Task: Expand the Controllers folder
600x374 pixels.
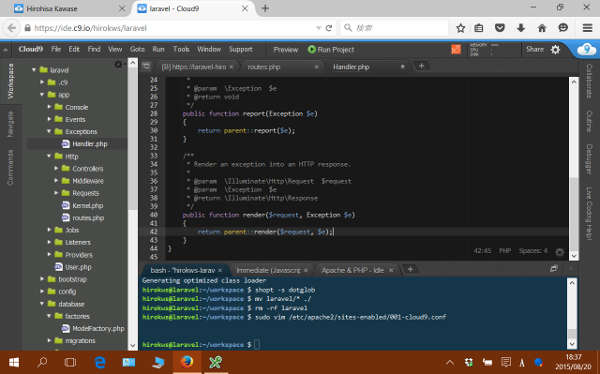Action: 56,168
